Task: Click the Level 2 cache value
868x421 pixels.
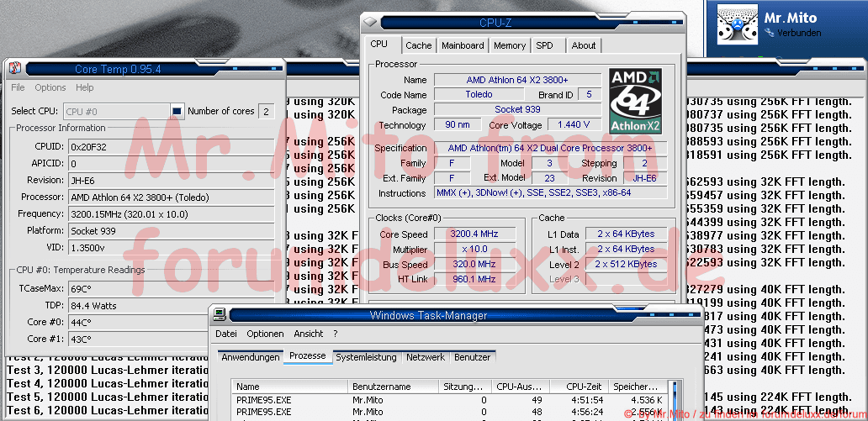Action: [626, 264]
